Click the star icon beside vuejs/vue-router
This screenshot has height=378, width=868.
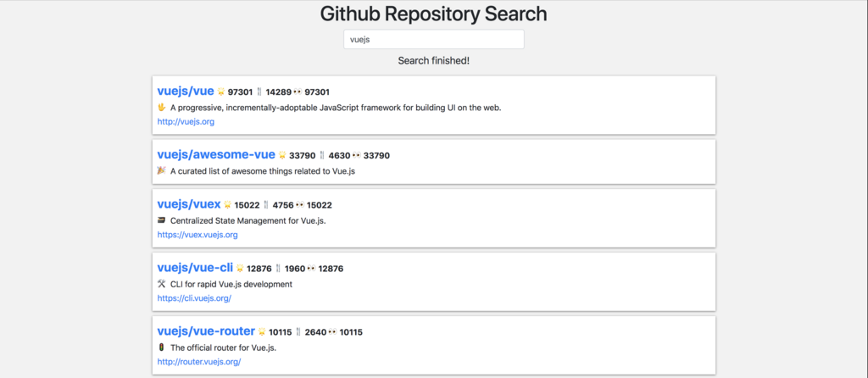pos(262,332)
